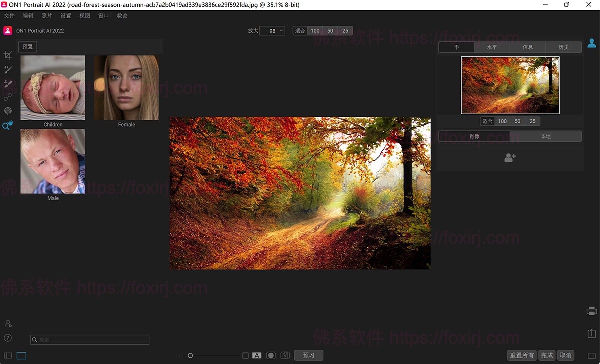The image size is (600, 364).
Task: Toggle the left panel visibility icon
Action: point(8,356)
